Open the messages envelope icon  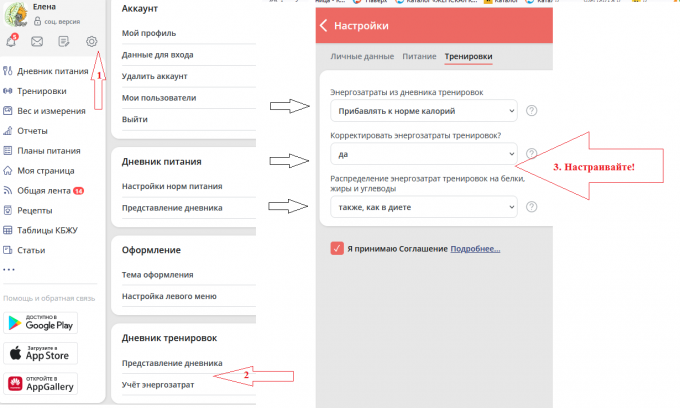click(x=38, y=42)
